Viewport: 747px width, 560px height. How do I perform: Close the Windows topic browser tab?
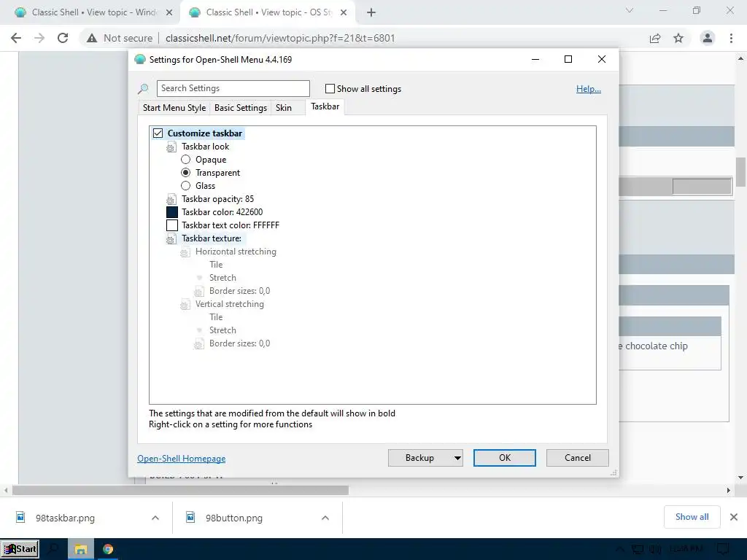[169, 12]
